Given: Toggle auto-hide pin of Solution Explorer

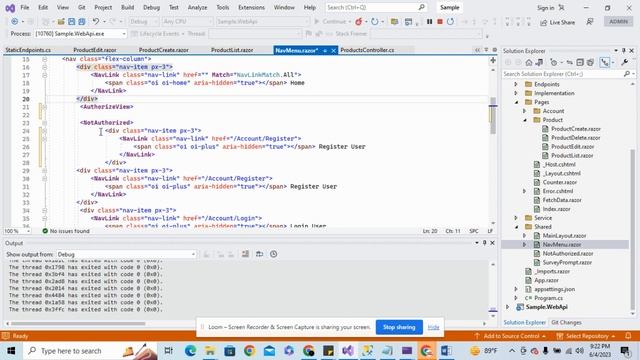Looking at the screenshot, I should coord(624,51).
